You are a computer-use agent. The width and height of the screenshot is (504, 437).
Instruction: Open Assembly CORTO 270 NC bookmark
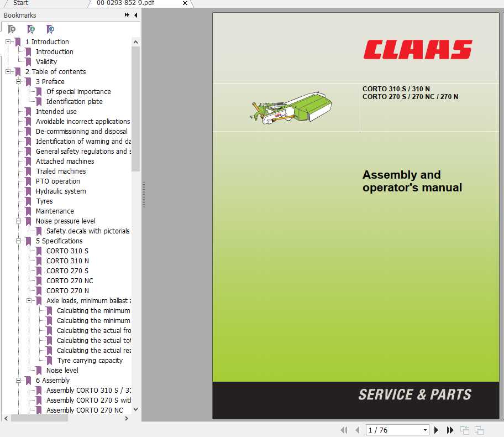(x=85, y=410)
